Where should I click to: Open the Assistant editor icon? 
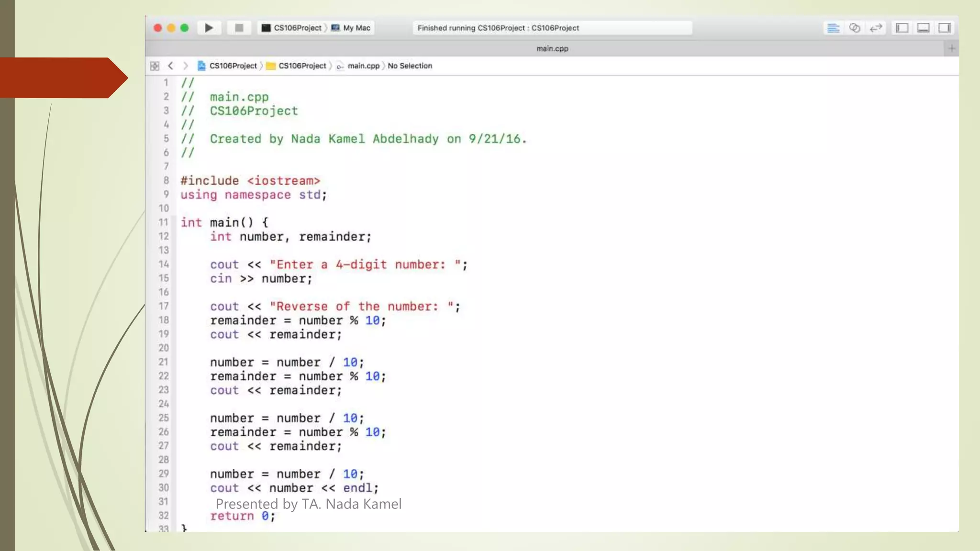pyautogui.click(x=855, y=28)
